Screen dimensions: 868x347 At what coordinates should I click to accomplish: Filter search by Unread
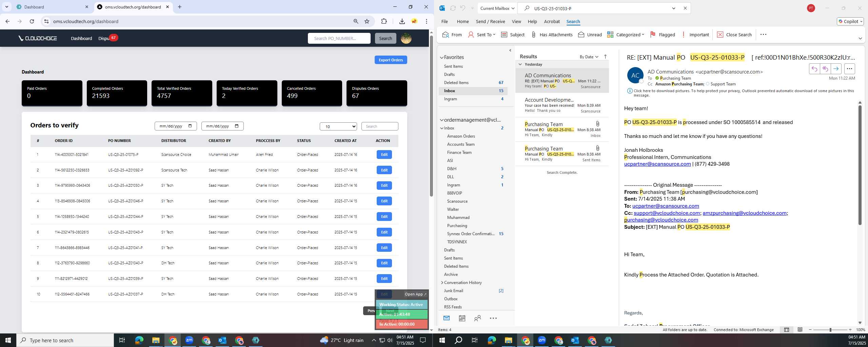click(590, 35)
